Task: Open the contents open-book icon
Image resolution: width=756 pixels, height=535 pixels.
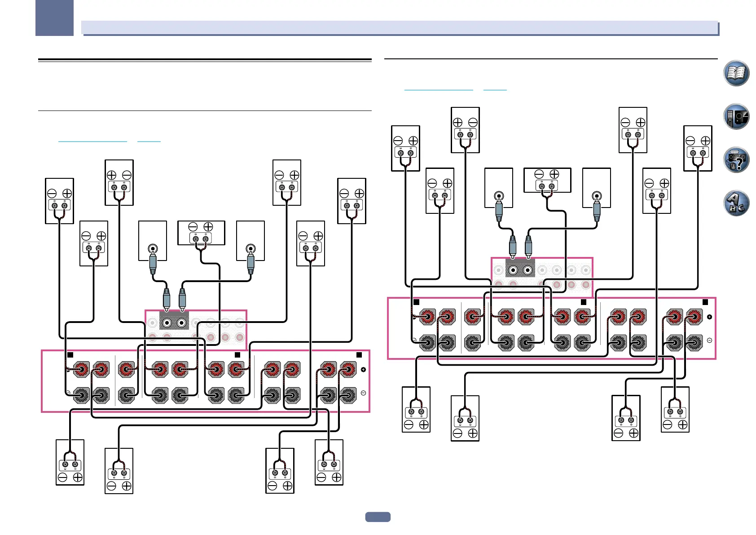Action: pos(736,73)
